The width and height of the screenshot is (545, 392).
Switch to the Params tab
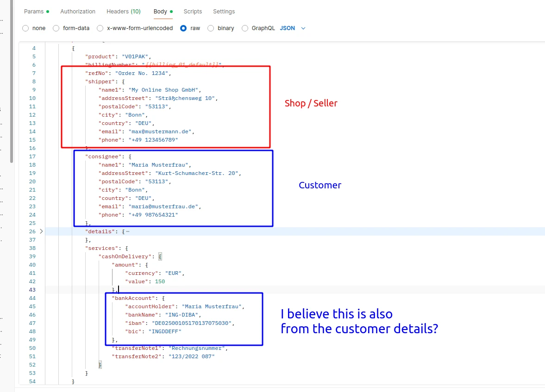click(x=33, y=11)
